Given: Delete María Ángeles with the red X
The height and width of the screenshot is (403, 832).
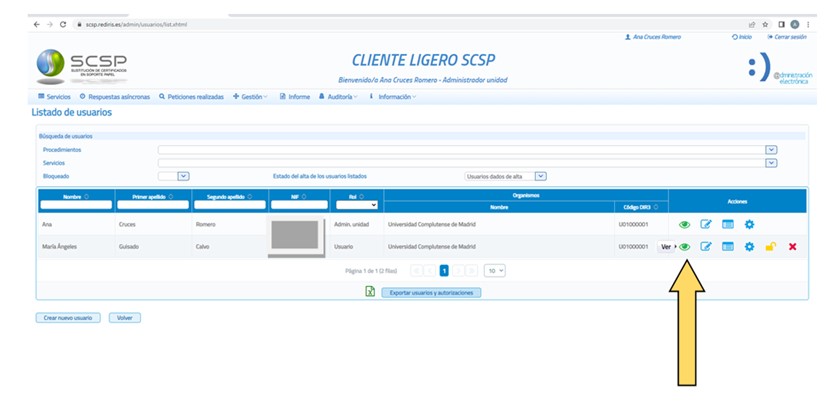Looking at the screenshot, I should click(792, 247).
